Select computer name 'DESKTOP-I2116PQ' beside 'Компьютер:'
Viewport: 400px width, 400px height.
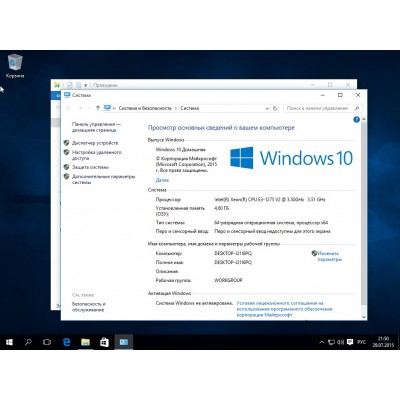tap(233, 253)
